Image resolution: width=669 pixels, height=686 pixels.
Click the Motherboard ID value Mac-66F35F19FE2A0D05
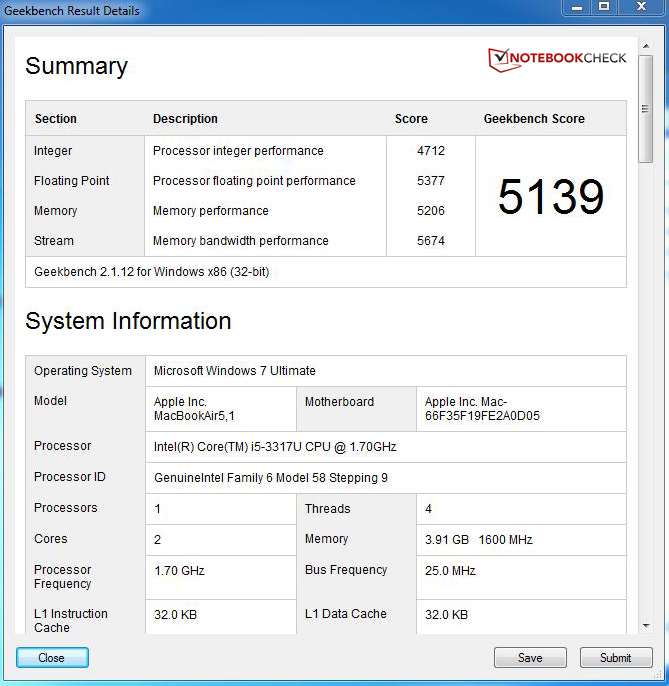coord(482,409)
